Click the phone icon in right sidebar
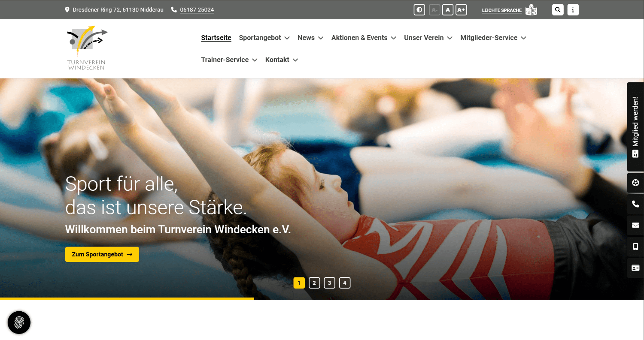The width and height of the screenshot is (644, 340). 635,204
